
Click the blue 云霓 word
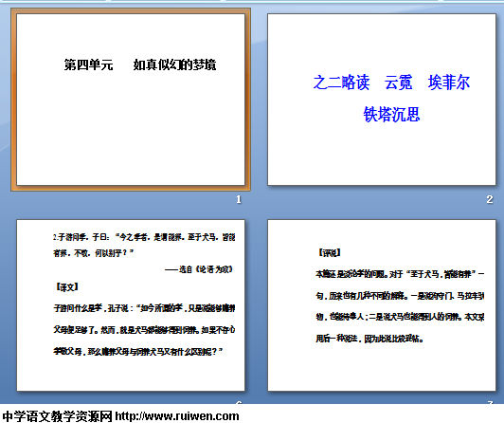tap(399, 83)
